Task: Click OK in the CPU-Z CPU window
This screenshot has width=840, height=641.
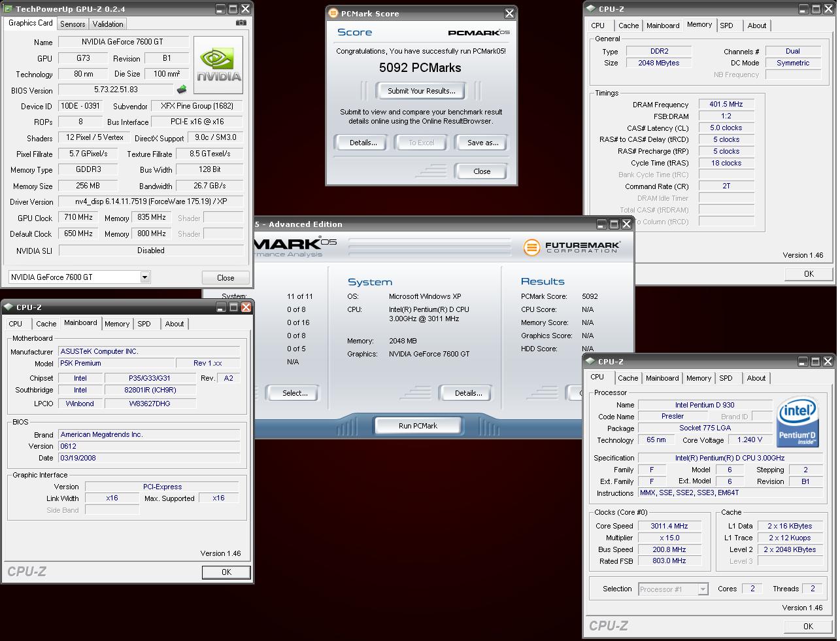Action: pos(808,626)
